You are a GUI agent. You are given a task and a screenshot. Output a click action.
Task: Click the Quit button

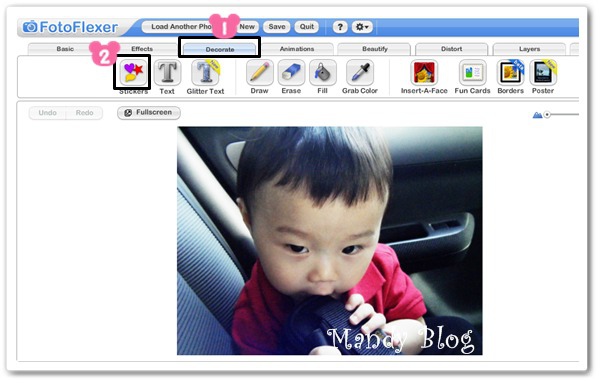[307, 27]
